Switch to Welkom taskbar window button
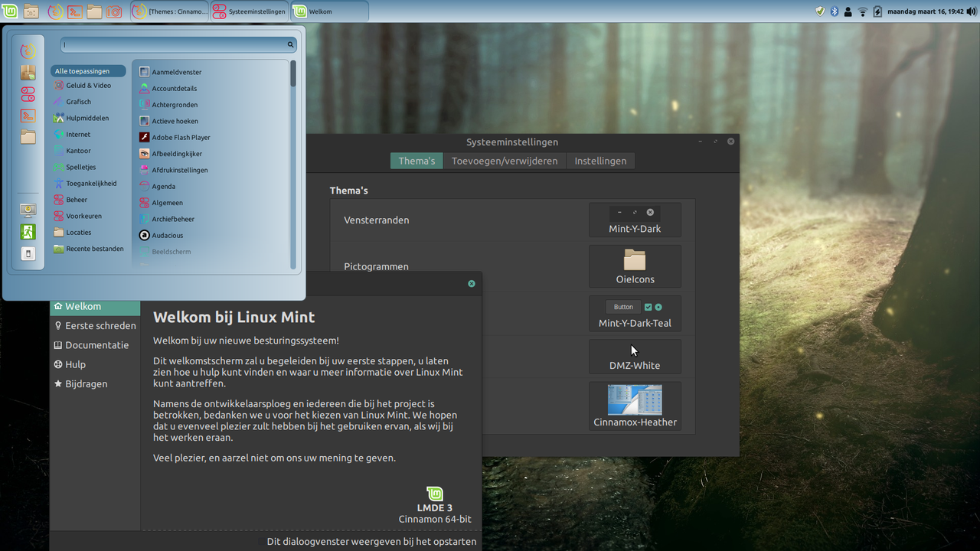The width and height of the screenshot is (980, 551). 330,11
